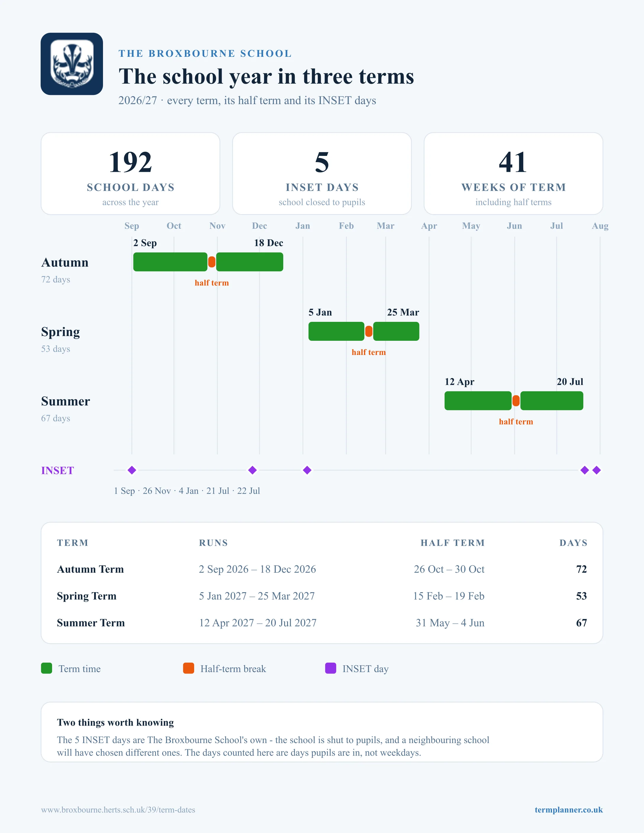Viewport: 644px width, 833px height.
Task: Click the last INSET diamond marker, 22 Jul
Action: pos(597,470)
